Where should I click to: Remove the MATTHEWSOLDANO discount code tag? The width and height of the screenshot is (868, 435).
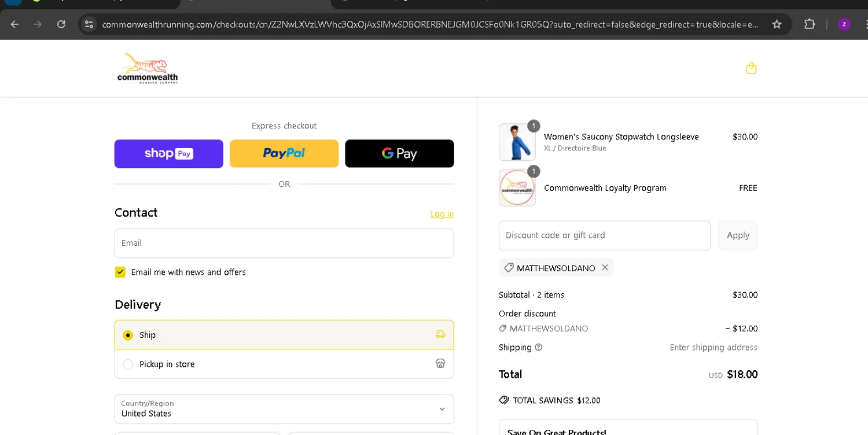(x=605, y=267)
